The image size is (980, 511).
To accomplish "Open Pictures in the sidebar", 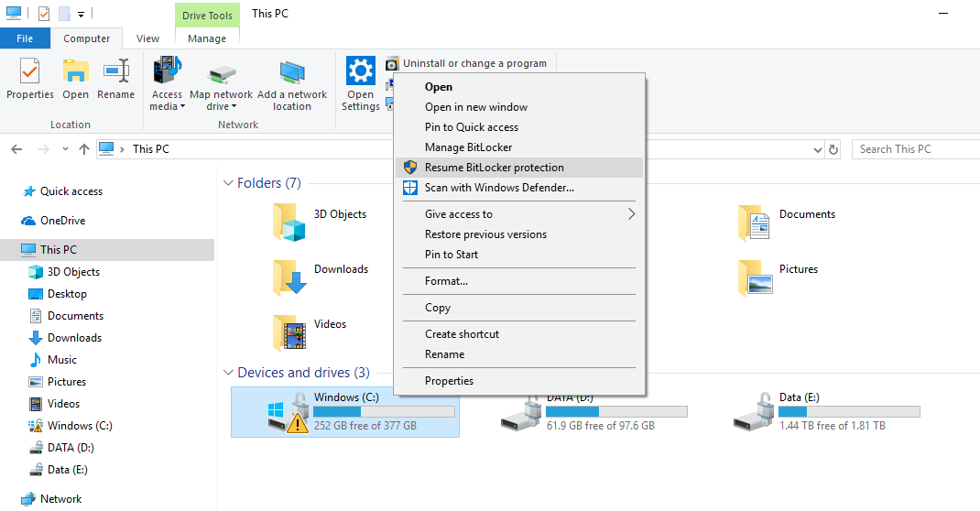I will [66, 382].
